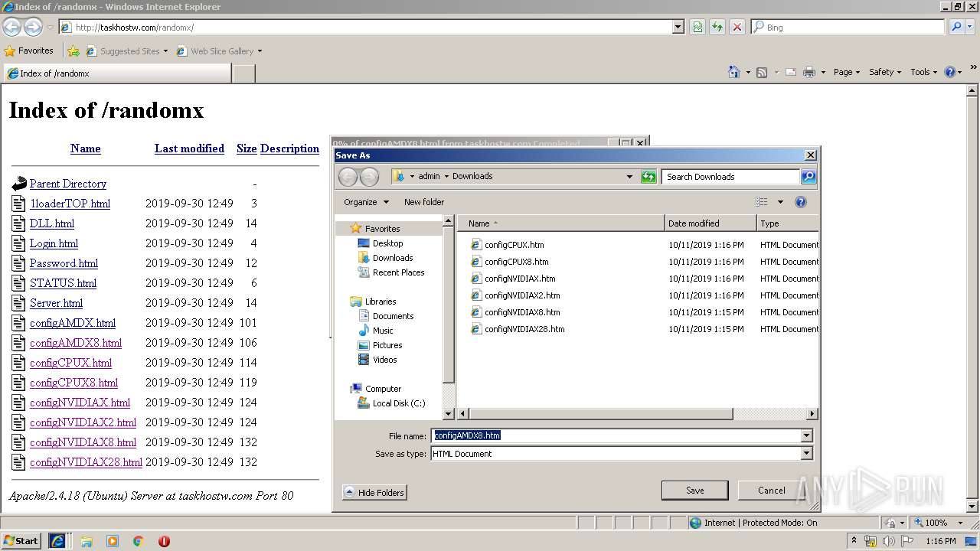
Task: Open the Page menu dropdown
Action: pyautogui.click(x=847, y=72)
